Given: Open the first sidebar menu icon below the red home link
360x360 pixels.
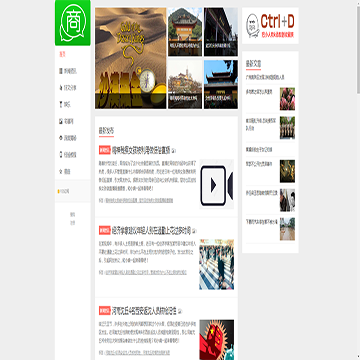Looking at the screenshot, I should click(60, 71).
